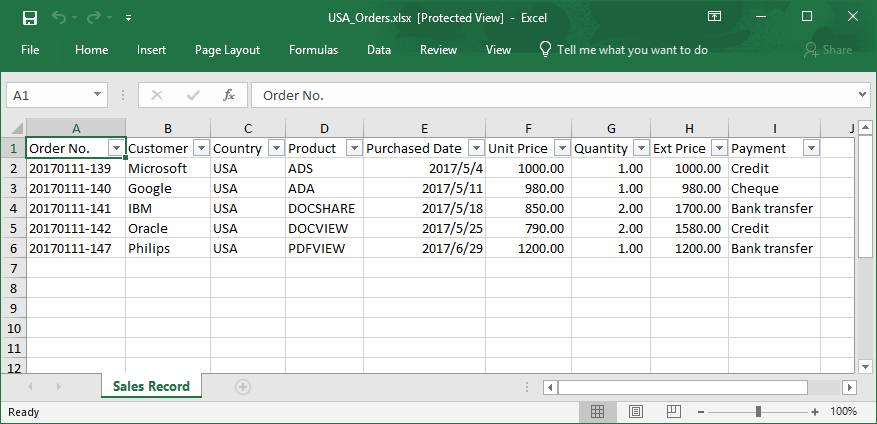Expand the formula bar chevron
877x424 pixels.
(862, 95)
